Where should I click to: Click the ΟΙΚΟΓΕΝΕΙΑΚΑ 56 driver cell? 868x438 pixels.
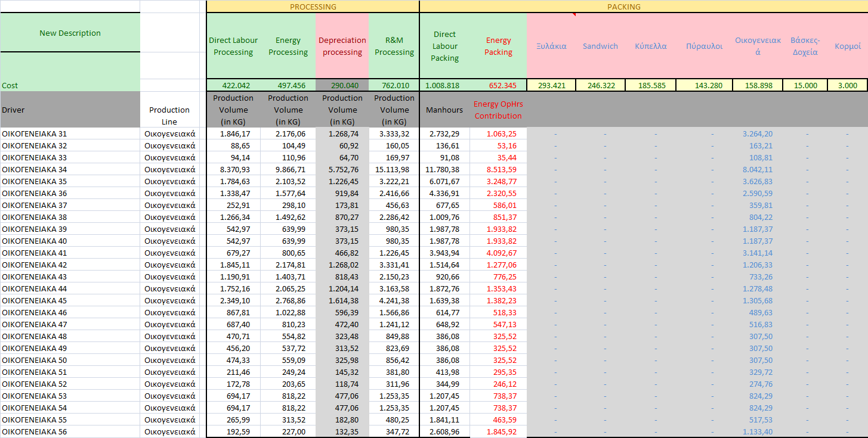point(70,431)
